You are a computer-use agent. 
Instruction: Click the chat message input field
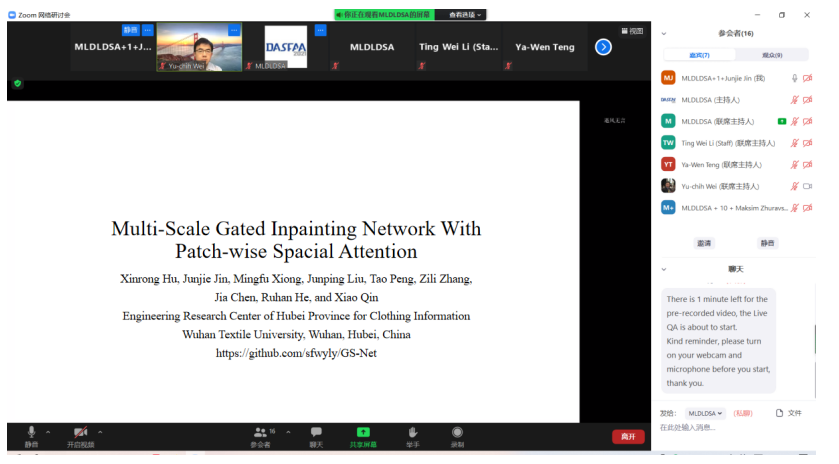pos(735,428)
